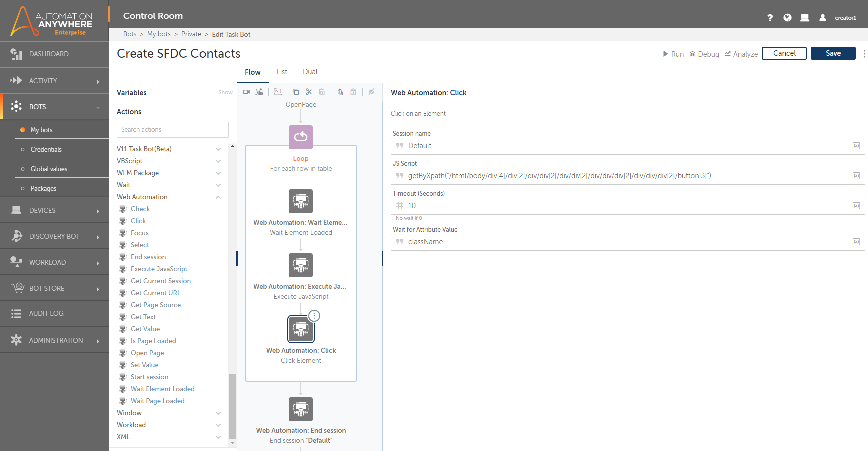
Task: Open Credentials in the Bots submenu
Action: point(46,149)
